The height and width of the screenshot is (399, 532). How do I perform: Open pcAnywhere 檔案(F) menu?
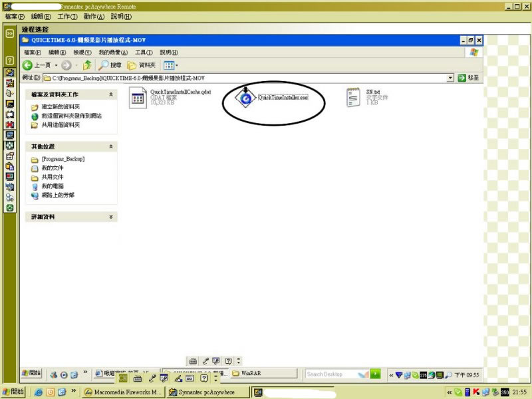click(x=15, y=16)
